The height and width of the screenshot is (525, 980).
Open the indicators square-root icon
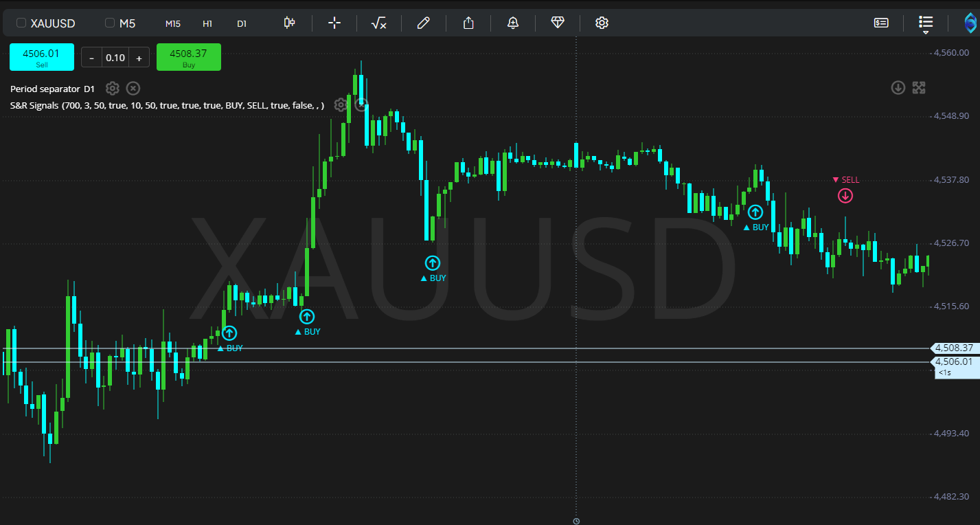[378, 23]
